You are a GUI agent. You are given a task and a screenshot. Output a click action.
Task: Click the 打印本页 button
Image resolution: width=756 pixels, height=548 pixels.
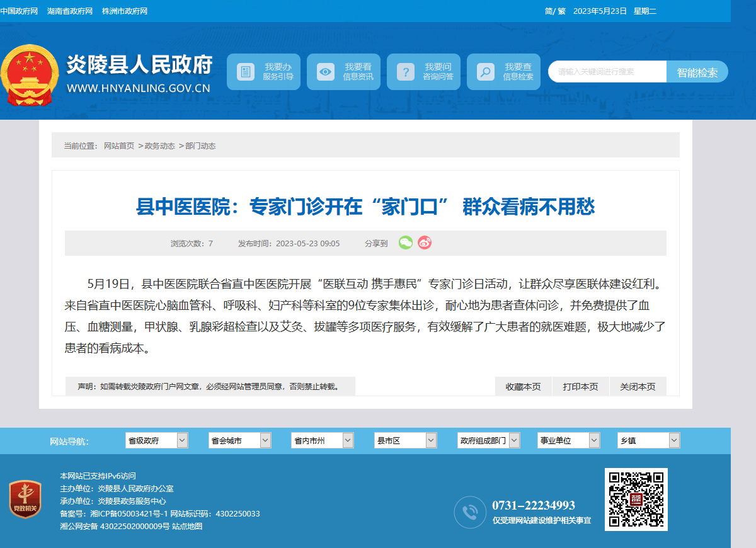(x=580, y=387)
